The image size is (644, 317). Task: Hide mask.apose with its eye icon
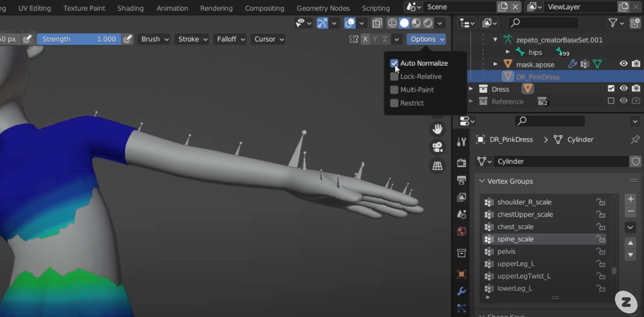point(623,64)
